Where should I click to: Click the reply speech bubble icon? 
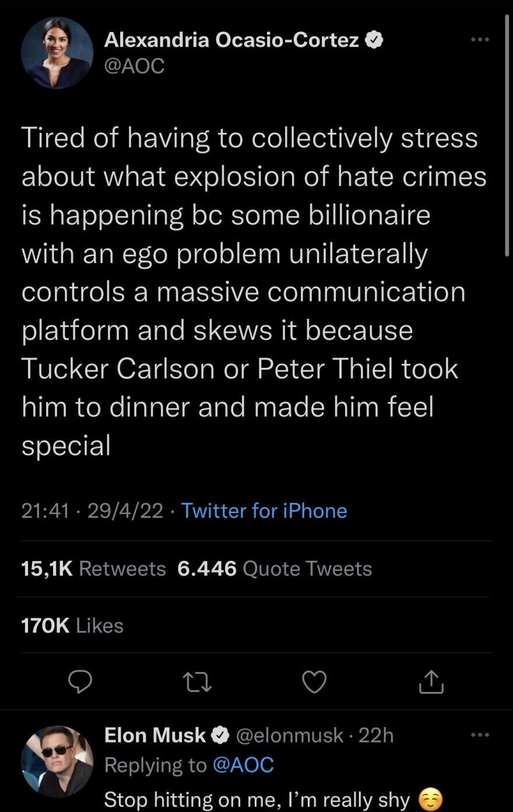tap(80, 681)
